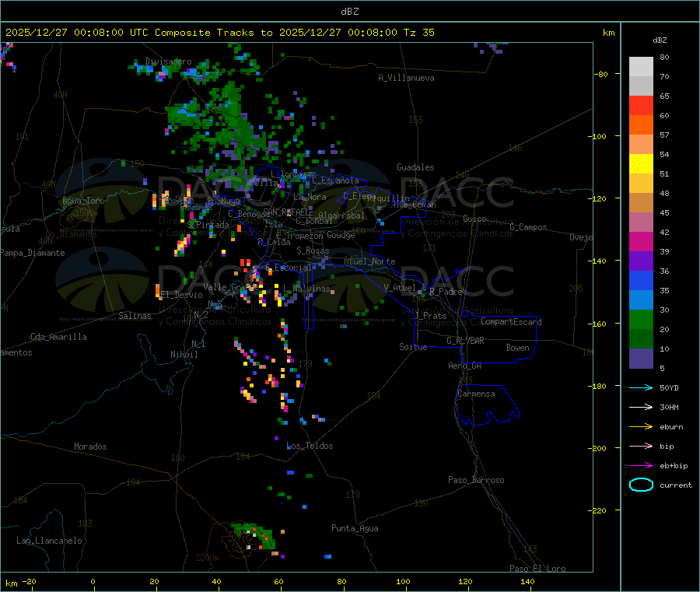Click the 'G_ALVEAR' location label
Screen dimensions: 700x592
465,340
